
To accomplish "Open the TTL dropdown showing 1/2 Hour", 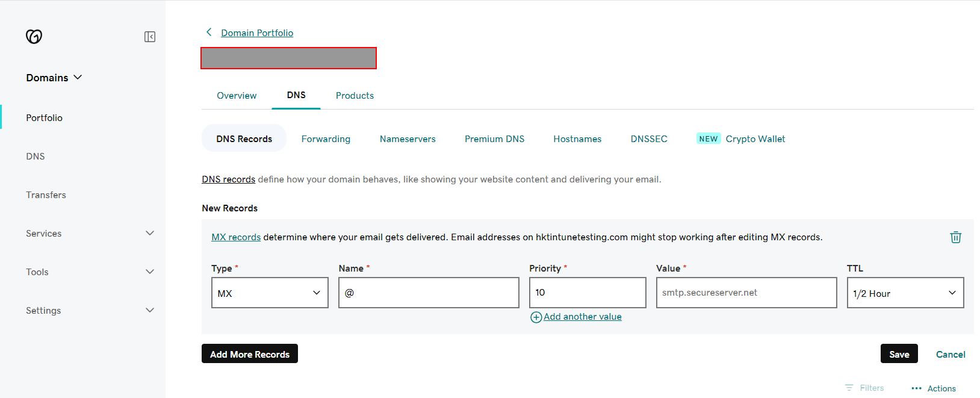I will (905, 293).
